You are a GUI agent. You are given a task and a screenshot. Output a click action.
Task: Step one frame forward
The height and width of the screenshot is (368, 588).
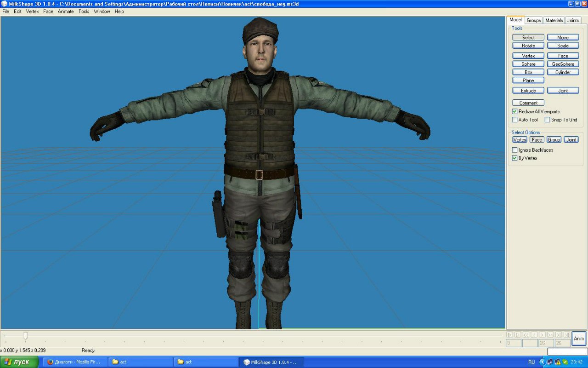coord(542,334)
